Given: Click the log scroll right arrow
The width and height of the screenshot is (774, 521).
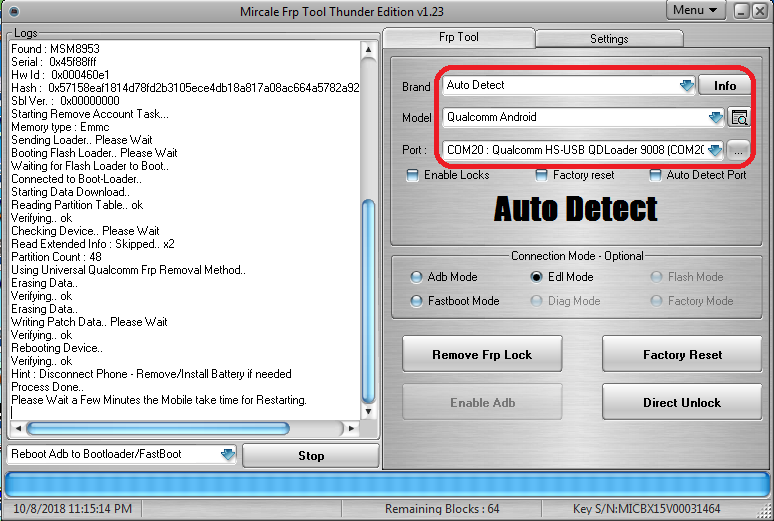Looking at the screenshot, I should point(351,428).
